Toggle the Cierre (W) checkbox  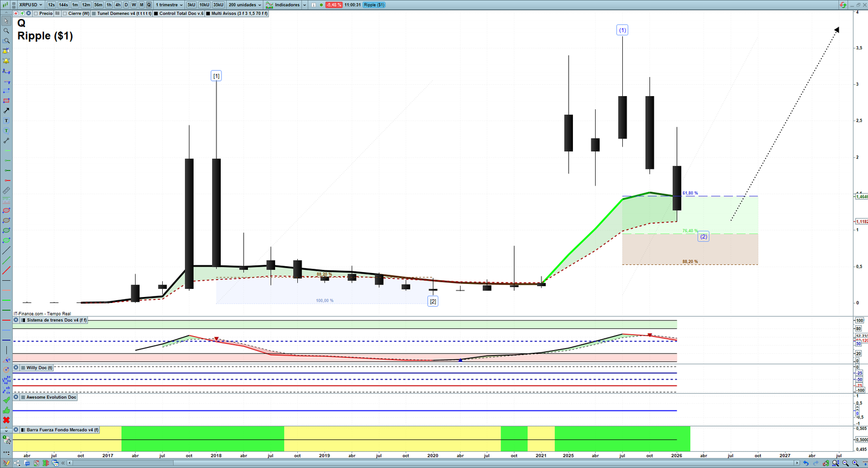(x=65, y=13)
